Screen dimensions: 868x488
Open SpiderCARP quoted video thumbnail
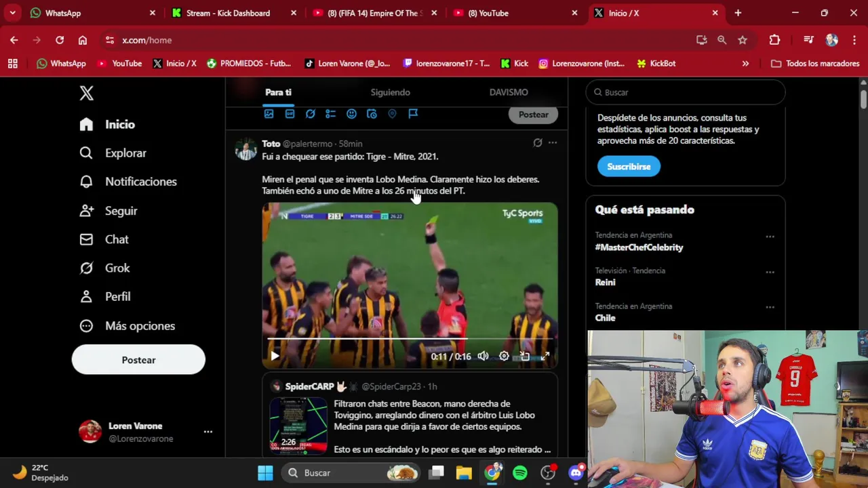298,426
